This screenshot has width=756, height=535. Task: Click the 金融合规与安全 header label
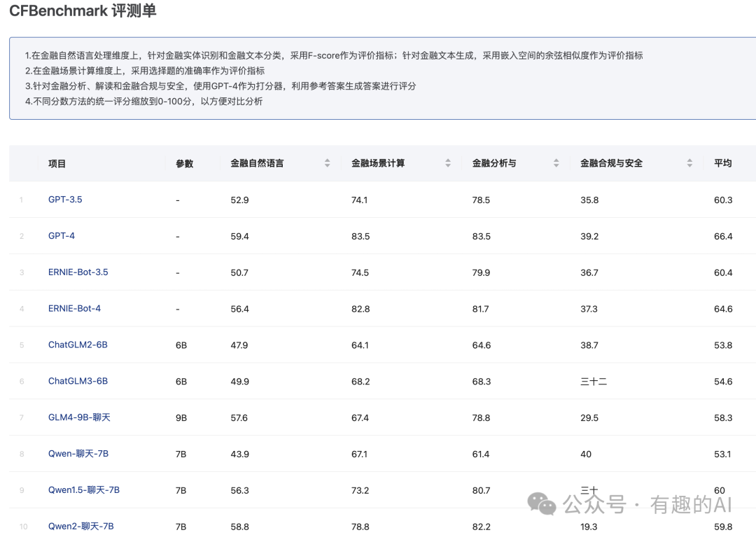coord(611,163)
